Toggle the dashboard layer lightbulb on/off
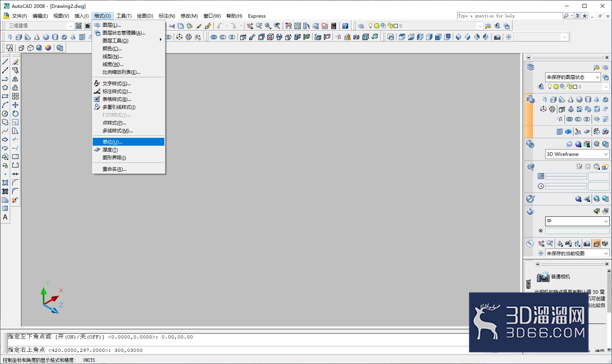The image size is (612, 364). tap(550, 87)
